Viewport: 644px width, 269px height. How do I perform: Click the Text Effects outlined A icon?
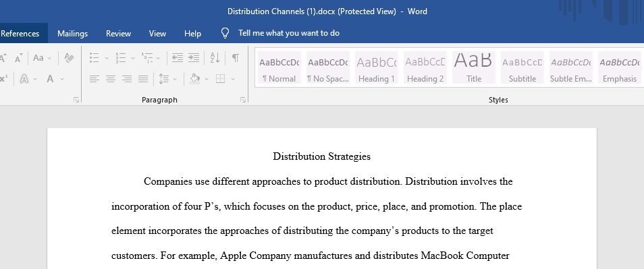click(x=24, y=79)
